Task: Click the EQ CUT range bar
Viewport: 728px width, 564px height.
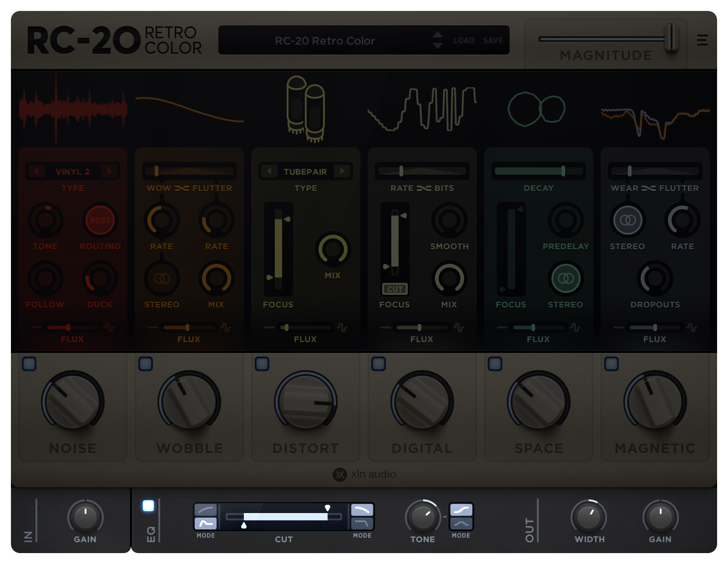Action: point(284,517)
